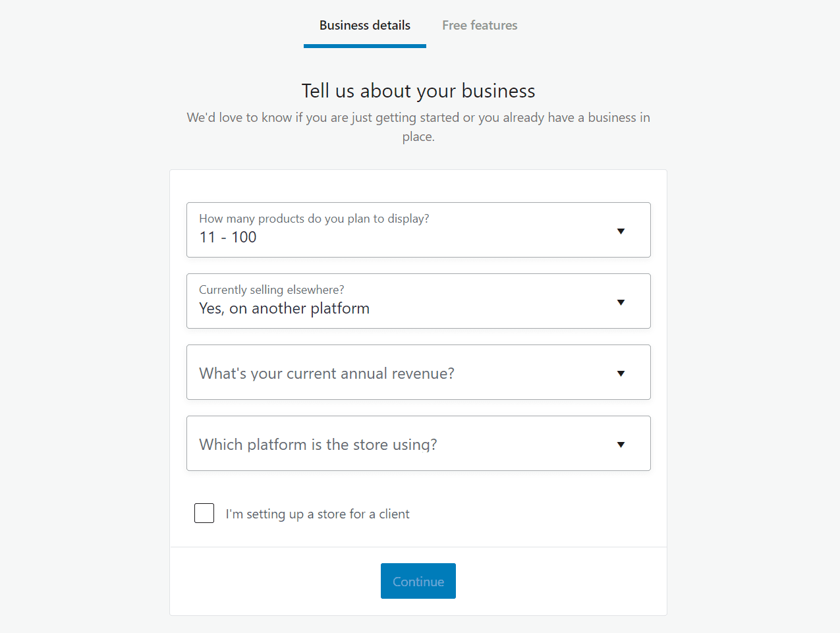Click the 'Tell us about your business' heading
Viewport: 840px width, 633px height.
point(418,90)
